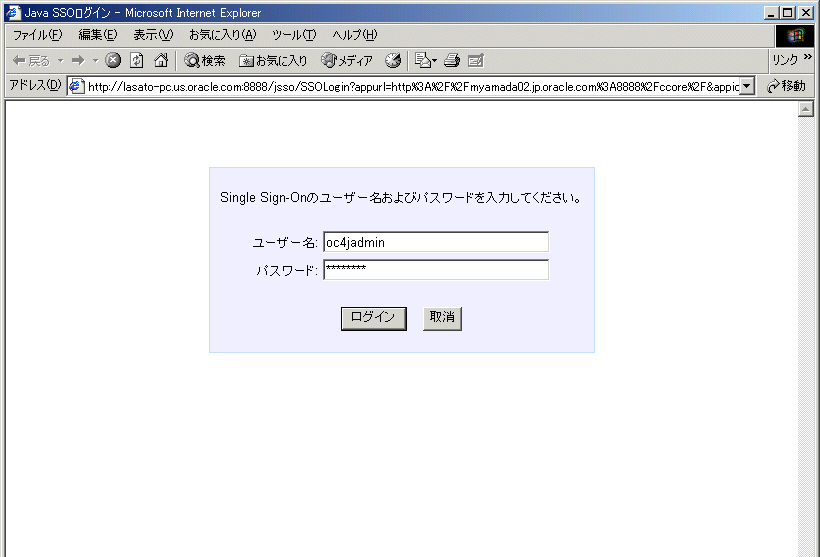Print the page with the printer icon
820x557 pixels.
452,61
